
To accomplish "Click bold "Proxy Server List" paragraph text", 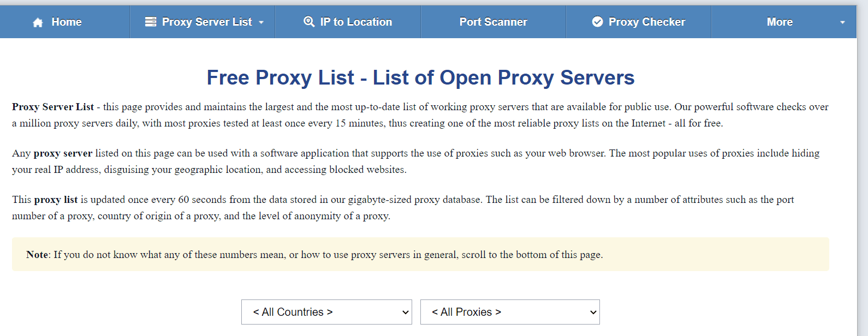I will [x=53, y=107].
